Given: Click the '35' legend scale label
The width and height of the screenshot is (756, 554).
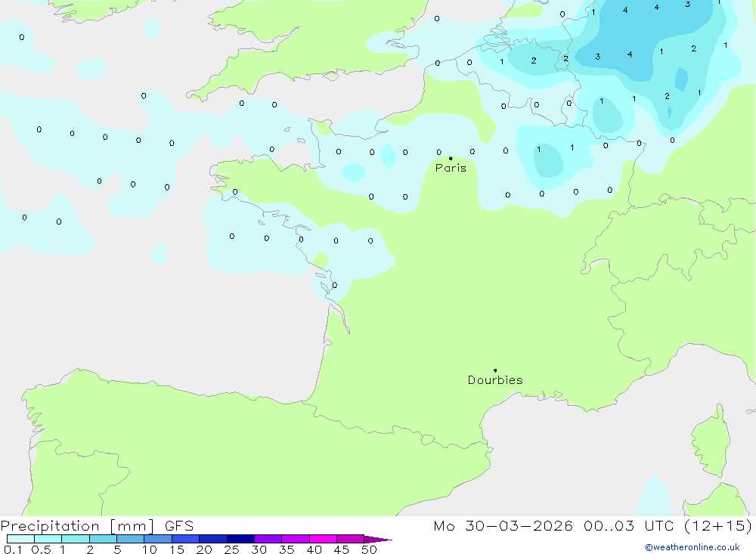Looking at the screenshot, I should tap(287, 549).
